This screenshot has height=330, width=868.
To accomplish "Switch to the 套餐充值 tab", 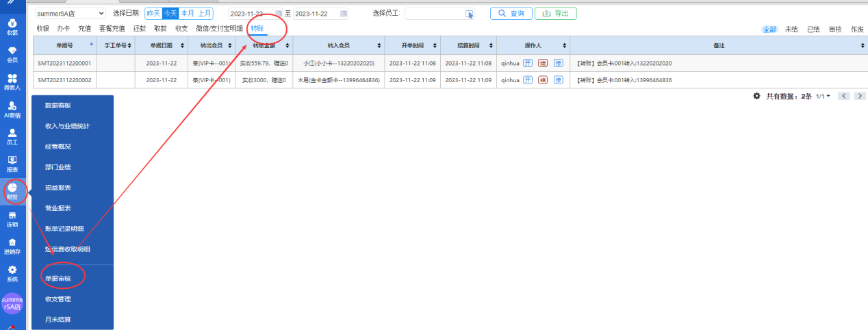I will pyautogui.click(x=112, y=28).
